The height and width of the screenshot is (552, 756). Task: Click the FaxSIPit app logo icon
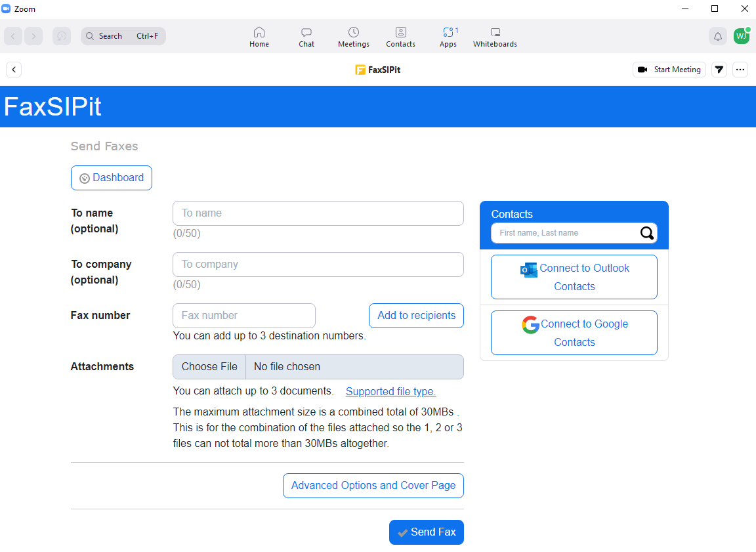(x=360, y=70)
